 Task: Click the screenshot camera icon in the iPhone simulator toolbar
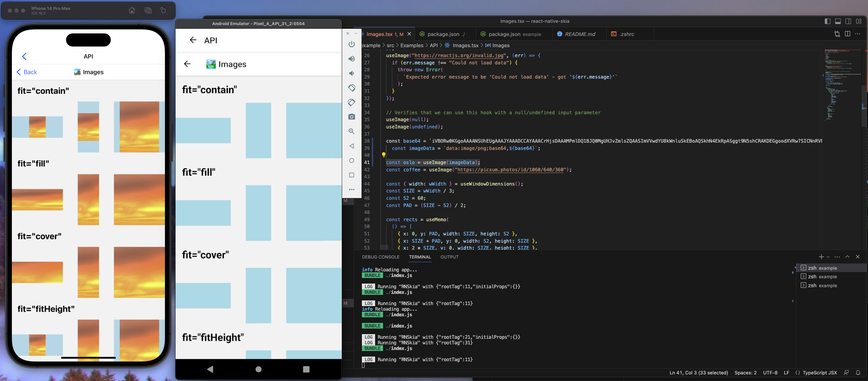(x=148, y=10)
